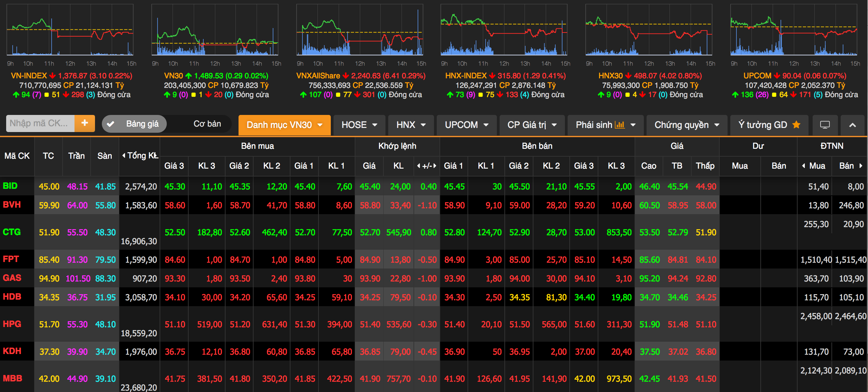Switch to the Cơ bản view
This screenshot has width=868, height=392.
coord(207,124)
